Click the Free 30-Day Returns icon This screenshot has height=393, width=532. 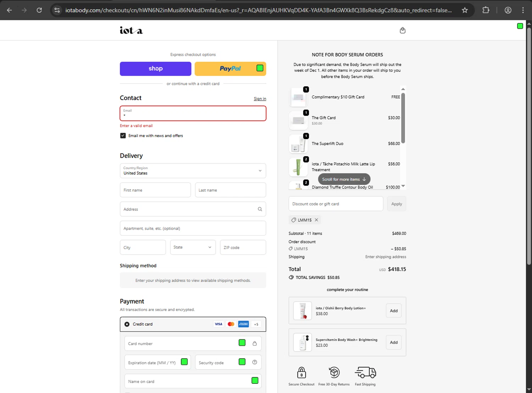tap(334, 372)
